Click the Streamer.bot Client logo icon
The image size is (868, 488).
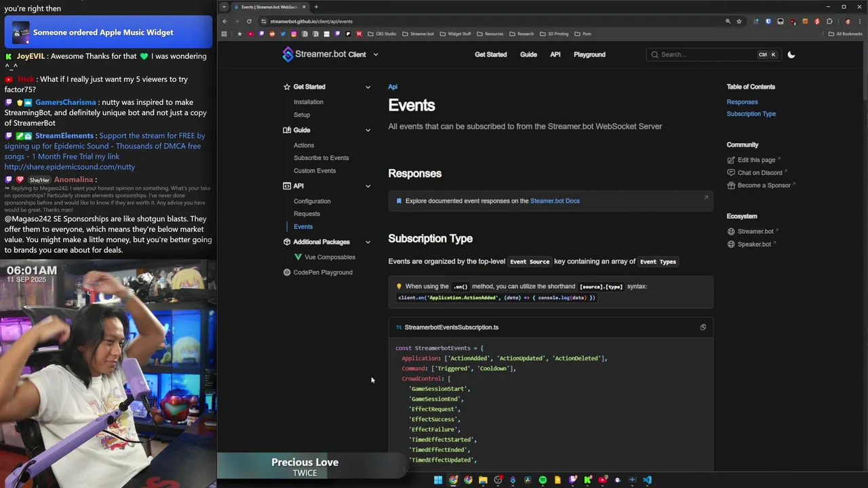288,54
